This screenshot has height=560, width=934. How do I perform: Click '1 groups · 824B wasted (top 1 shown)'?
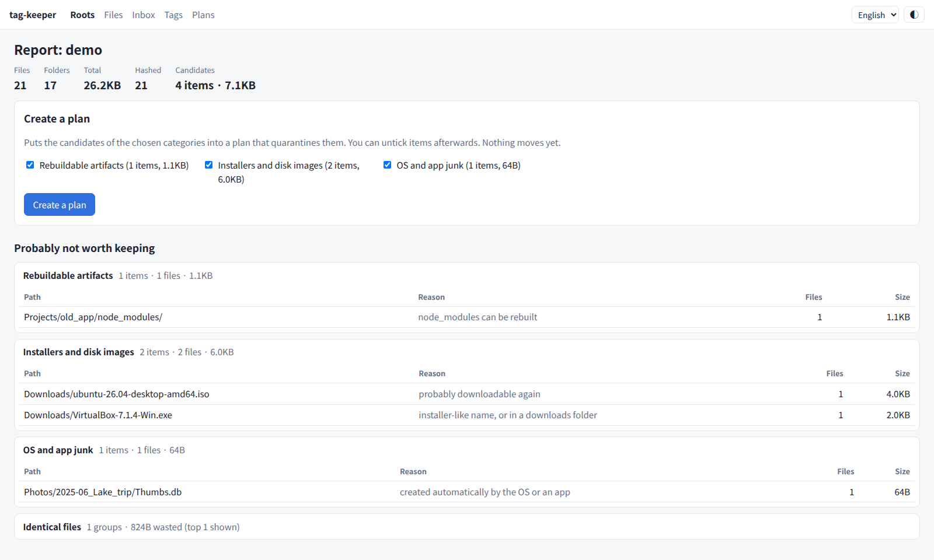tap(163, 527)
